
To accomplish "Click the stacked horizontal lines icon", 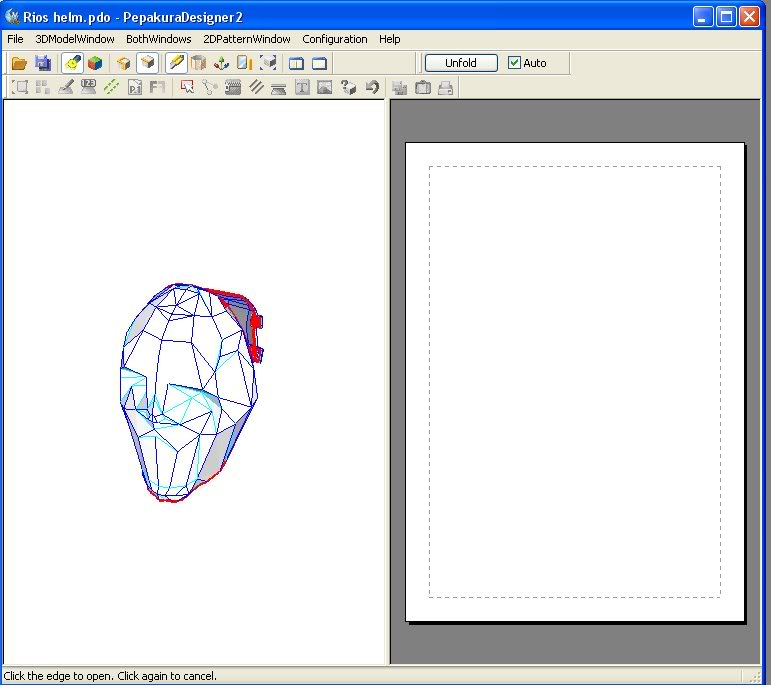I will [x=279, y=89].
